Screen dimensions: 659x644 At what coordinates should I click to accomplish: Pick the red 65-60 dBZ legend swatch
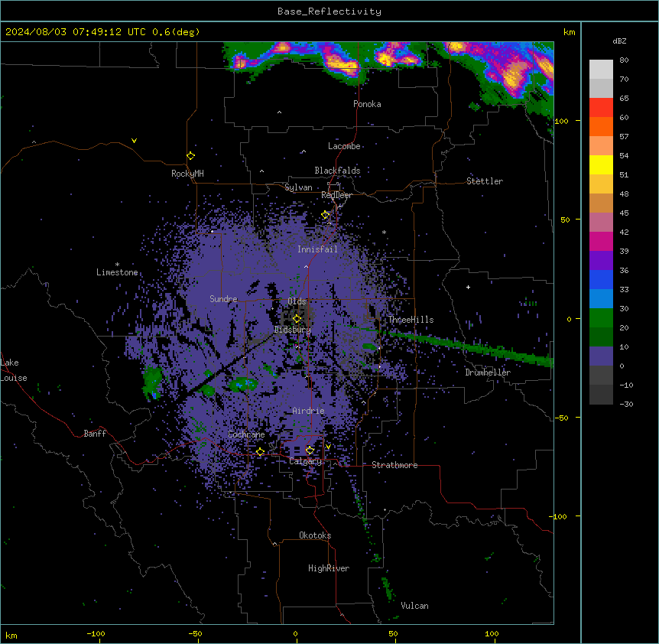click(601, 107)
